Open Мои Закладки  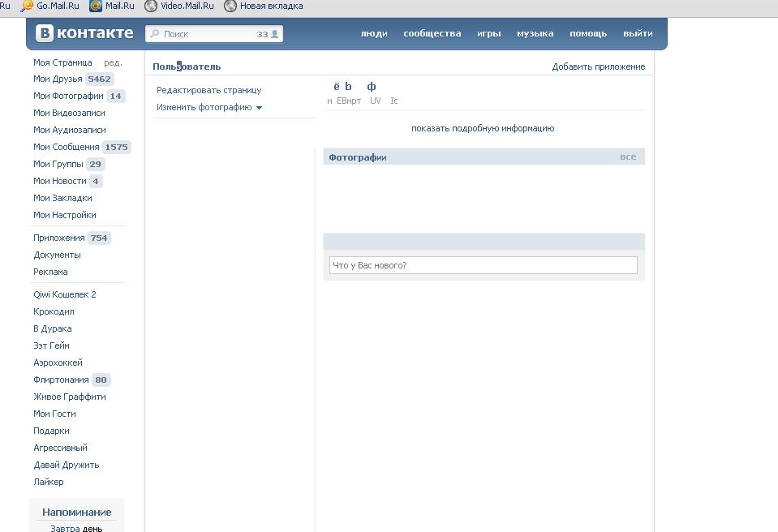[62, 198]
